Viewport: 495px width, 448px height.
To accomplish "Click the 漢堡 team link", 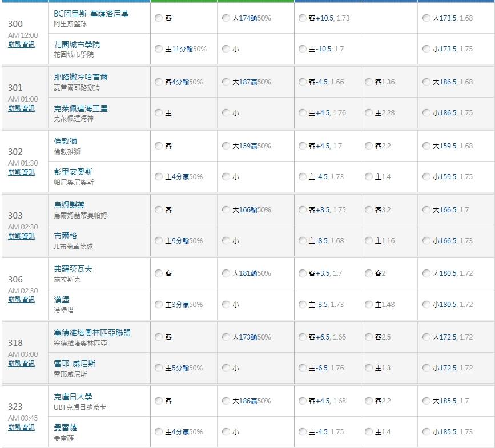I will tap(62, 300).
